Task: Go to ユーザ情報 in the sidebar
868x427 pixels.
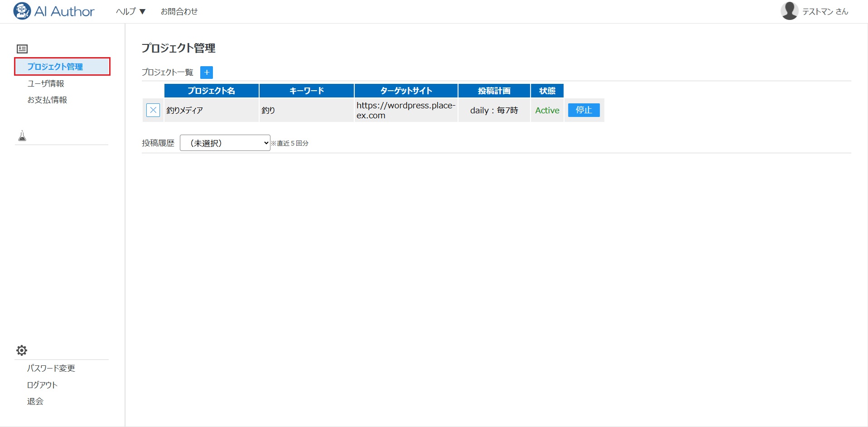Action: click(46, 83)
